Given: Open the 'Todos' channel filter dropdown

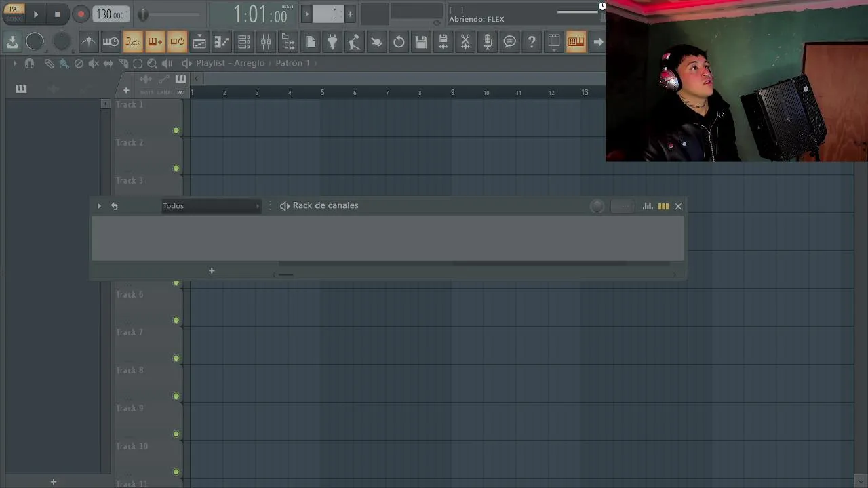Looking at the screenshot, I should click(211, 206).
